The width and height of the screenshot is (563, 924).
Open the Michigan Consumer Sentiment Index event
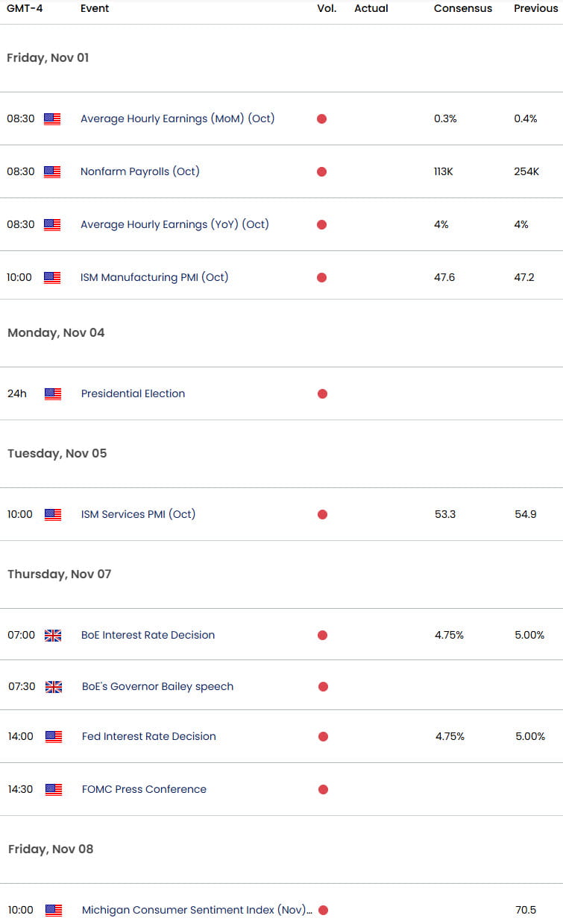[x=197, y=910]
